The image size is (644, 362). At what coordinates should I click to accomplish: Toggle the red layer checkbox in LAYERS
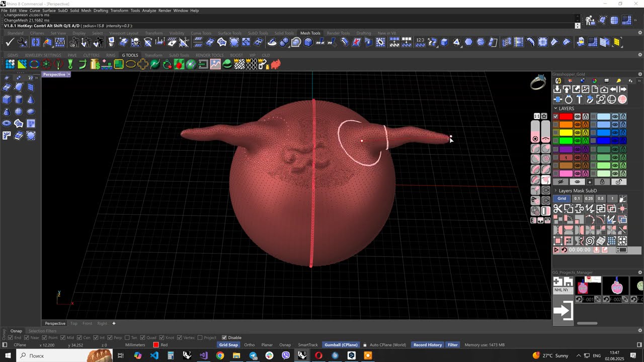[x=556, y=117]
